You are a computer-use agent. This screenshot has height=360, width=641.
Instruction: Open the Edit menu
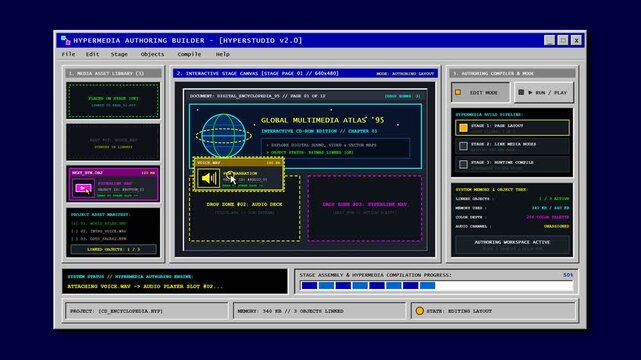coord(92,54)
